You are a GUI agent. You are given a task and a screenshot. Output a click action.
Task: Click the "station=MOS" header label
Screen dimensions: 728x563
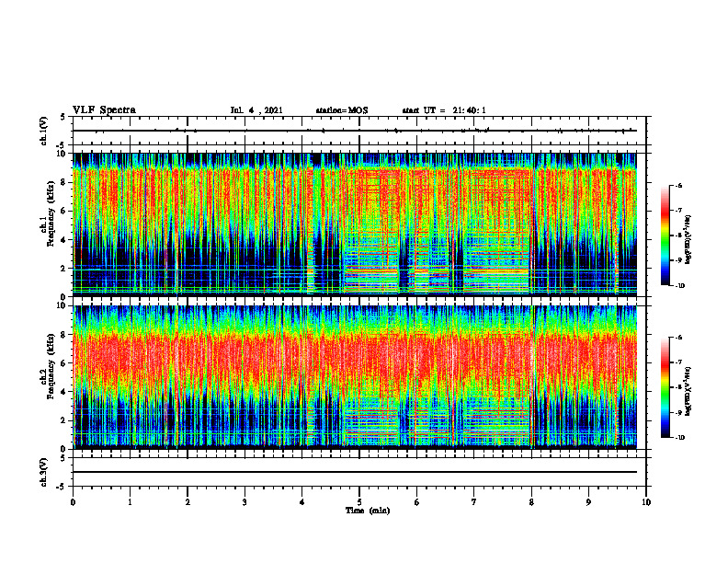pos(342,110)
